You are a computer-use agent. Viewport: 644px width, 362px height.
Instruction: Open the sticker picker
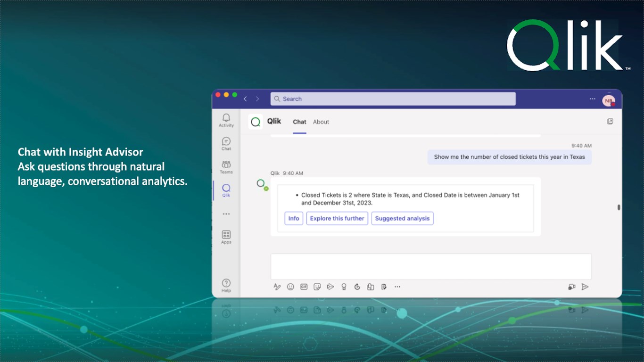[317, 287]
